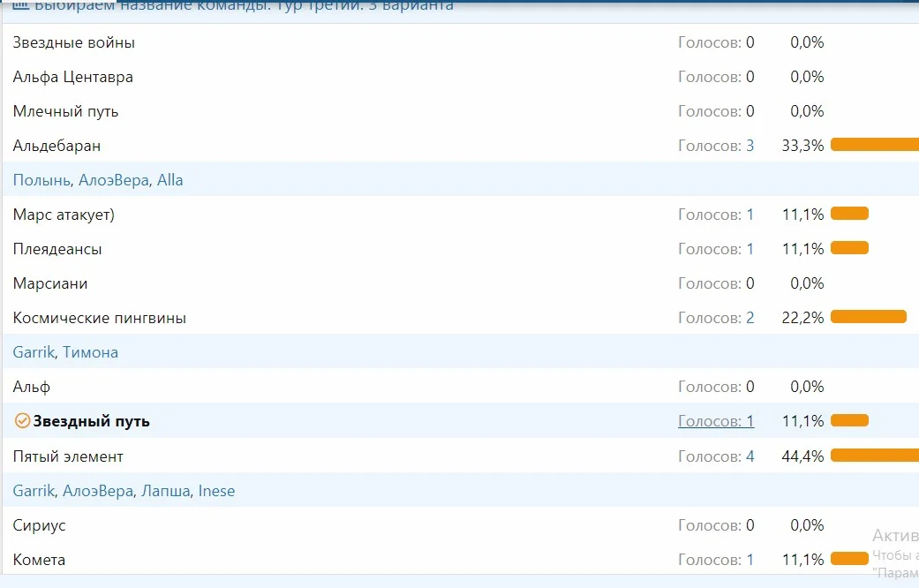Click the 11,1% value for Плеядеансы
The width and height of the screenshot is (919, 588).
(803, 249)
